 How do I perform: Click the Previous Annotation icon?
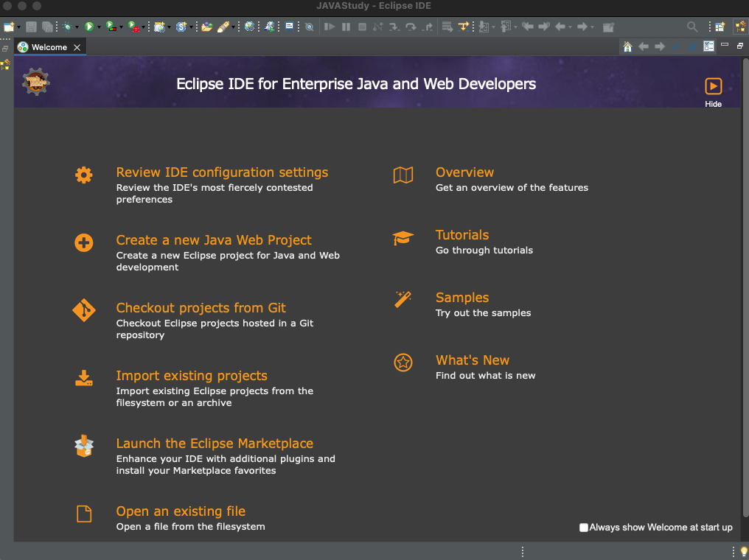point(506,27)
